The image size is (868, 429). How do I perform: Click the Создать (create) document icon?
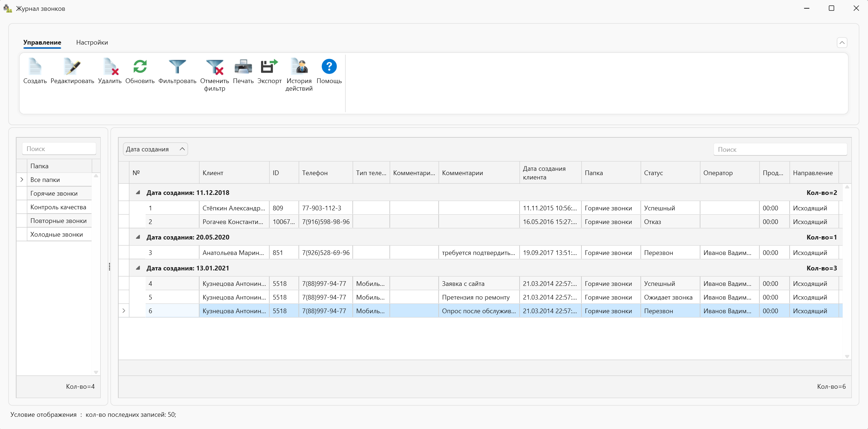[x=35, y=67]
